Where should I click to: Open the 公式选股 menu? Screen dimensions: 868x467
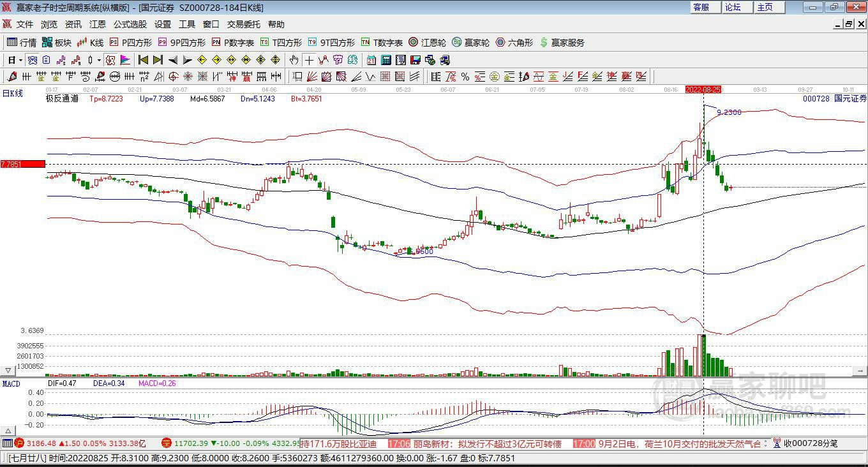(x=130, y=24)
